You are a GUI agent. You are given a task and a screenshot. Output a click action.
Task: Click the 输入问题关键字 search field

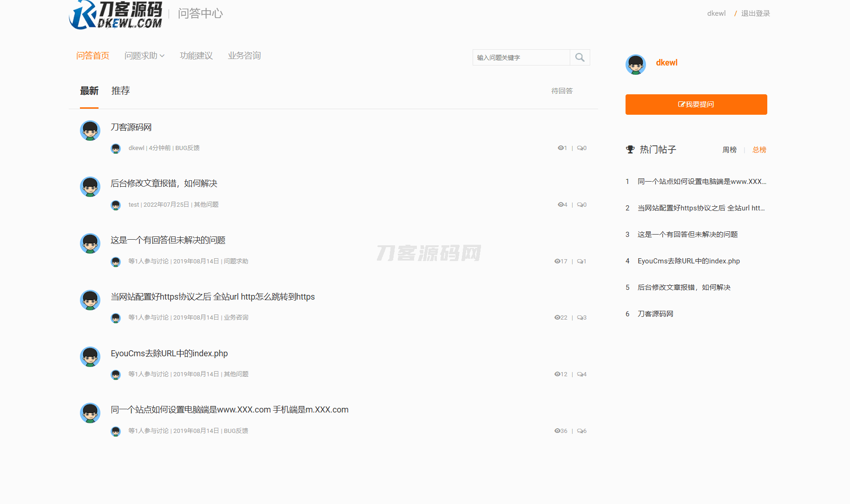[521, 58]
